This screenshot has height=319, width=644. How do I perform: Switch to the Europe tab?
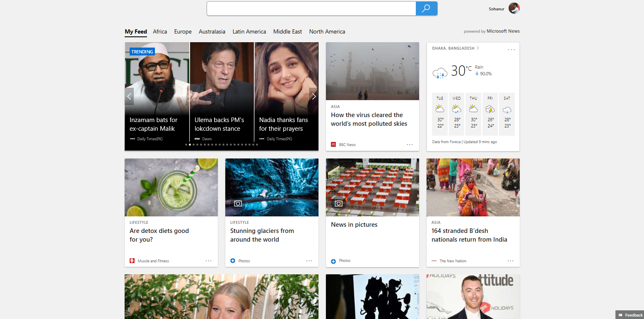tap(183, 31)
